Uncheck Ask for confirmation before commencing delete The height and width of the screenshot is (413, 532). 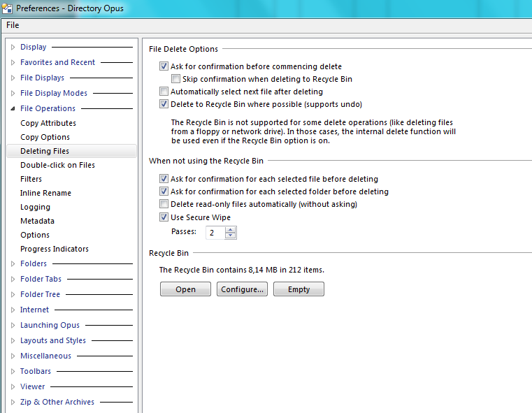pos(164,66)
